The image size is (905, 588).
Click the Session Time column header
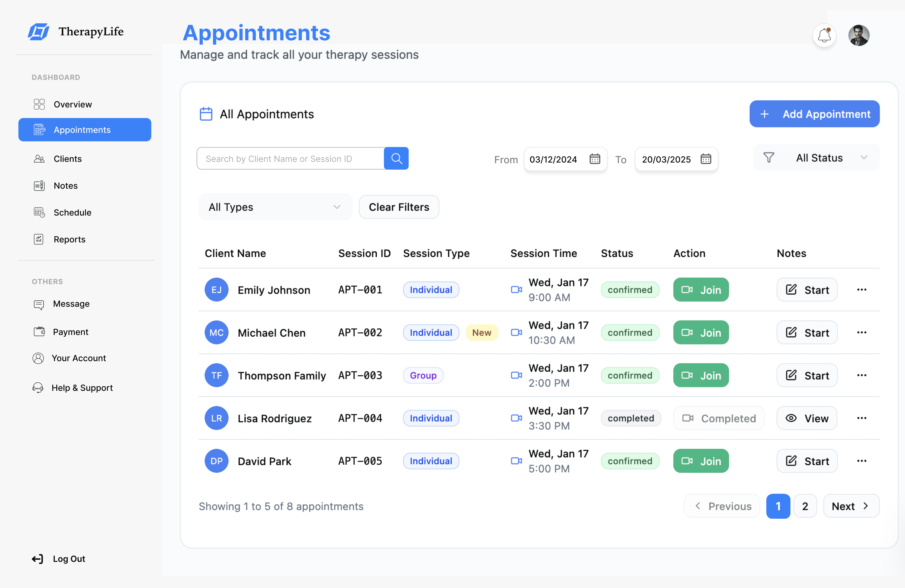coord(543,253)
